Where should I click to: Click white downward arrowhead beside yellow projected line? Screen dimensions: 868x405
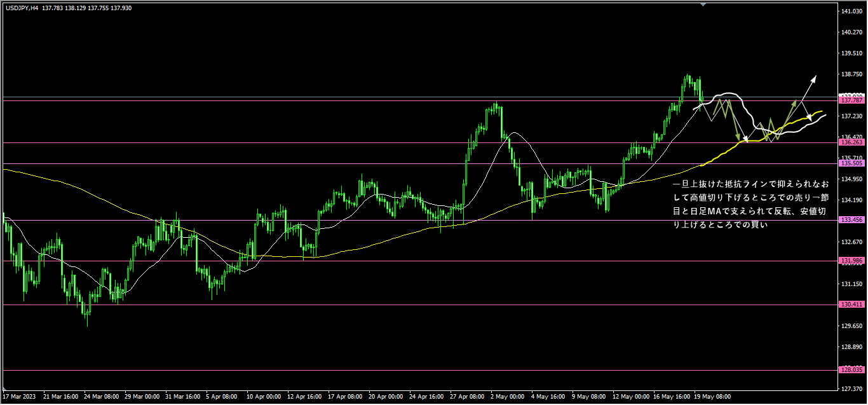(x=809, y=118)
